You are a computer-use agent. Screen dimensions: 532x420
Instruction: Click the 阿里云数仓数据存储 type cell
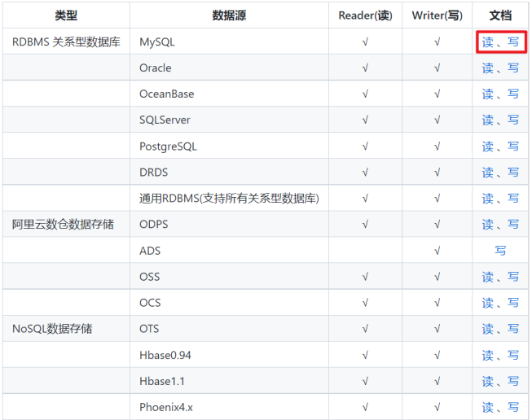click(x=66, y=225)
